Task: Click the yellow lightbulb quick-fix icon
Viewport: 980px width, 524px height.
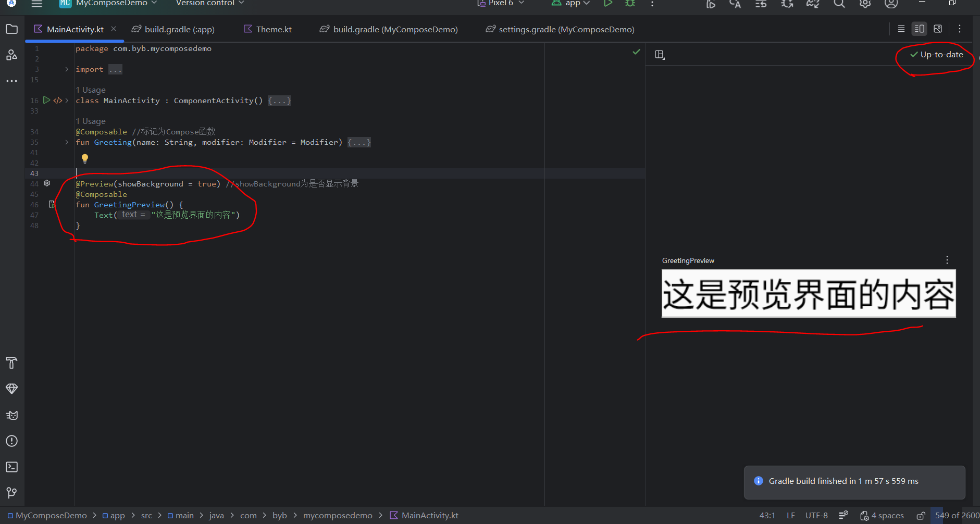Action: [85, 159]
